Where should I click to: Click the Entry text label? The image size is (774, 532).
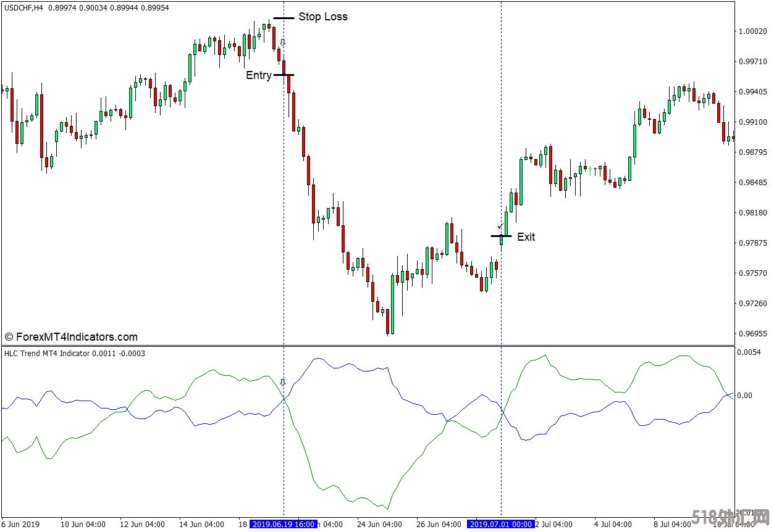258,75
